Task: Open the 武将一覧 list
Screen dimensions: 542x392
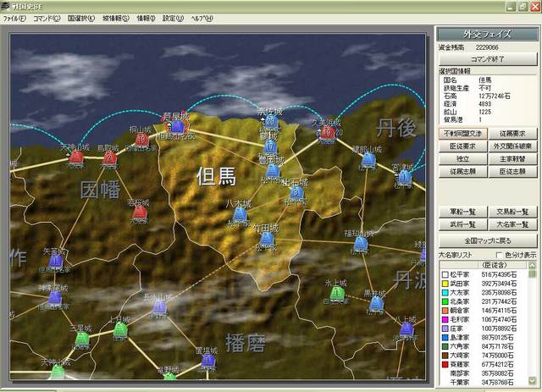Action: tap(463, 224)
